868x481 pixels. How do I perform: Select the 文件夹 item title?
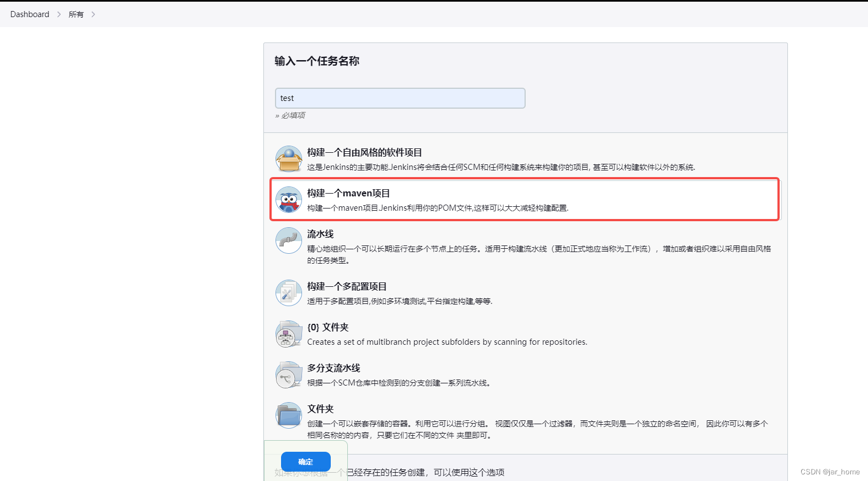[320, 409]
